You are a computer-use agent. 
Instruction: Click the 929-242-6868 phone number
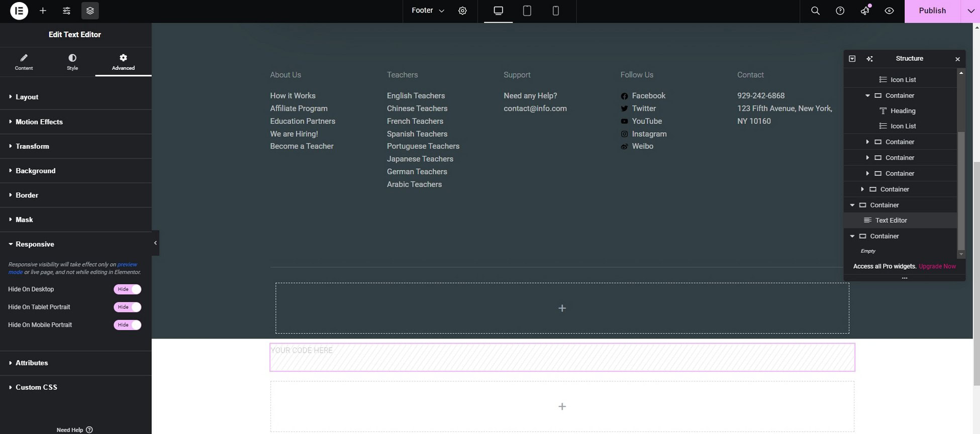[x=760, y=95]
